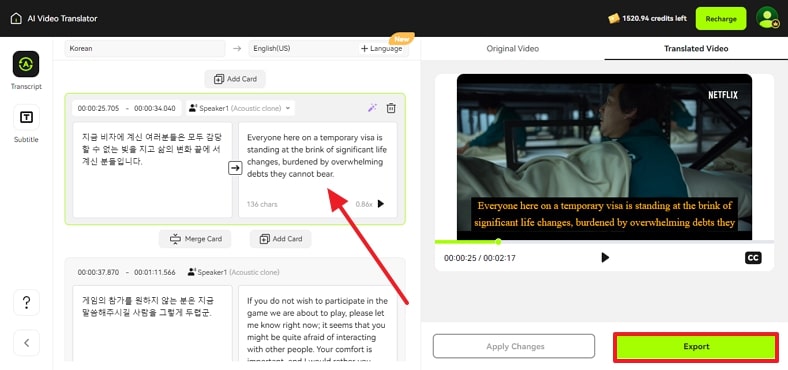788x370 pixels.
Task: Edit end time 00:00:34.040
Action: click(x=155, y=108)
